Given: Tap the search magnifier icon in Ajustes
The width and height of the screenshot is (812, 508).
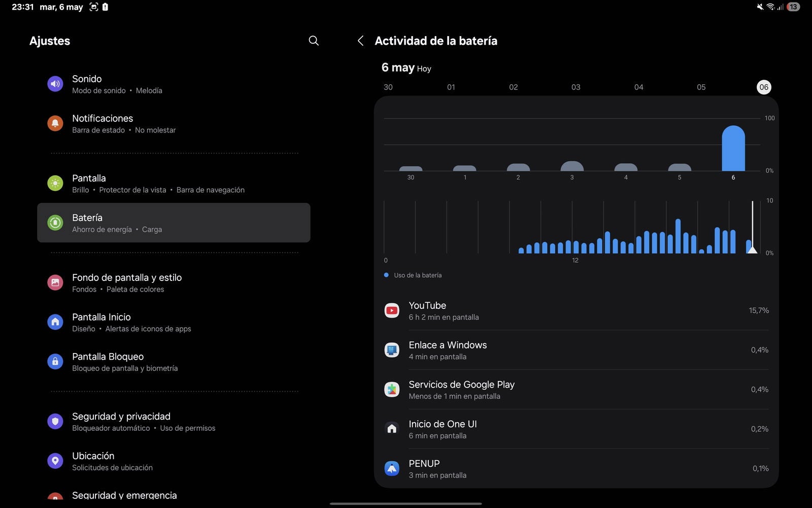Looking at the screenshot, I should [314, 41].
